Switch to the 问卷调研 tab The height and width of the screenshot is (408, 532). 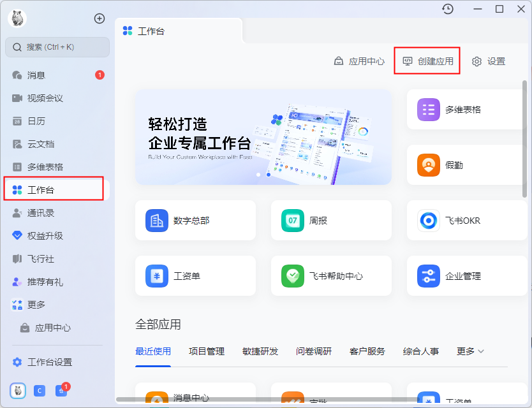314,351
